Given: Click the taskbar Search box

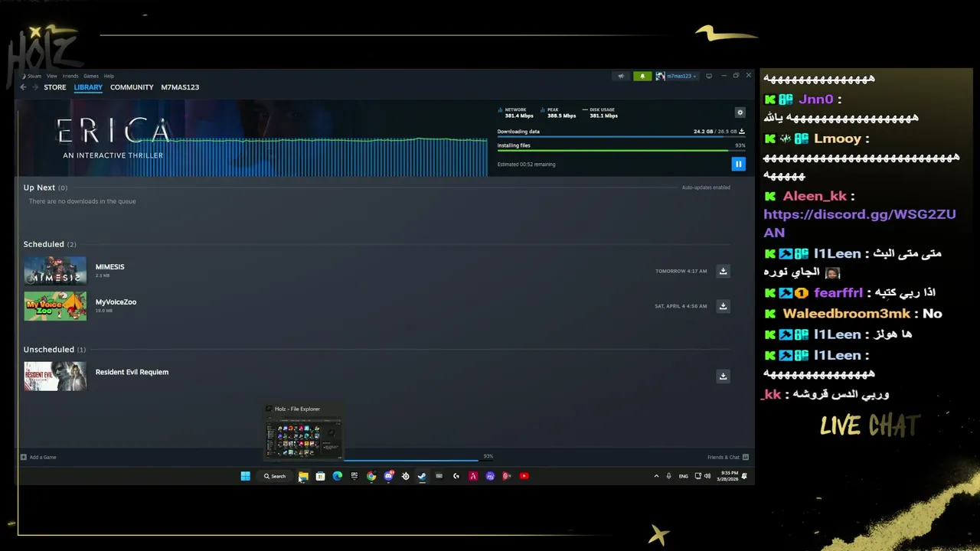Looking at the screenshot, I should point(275,476).
